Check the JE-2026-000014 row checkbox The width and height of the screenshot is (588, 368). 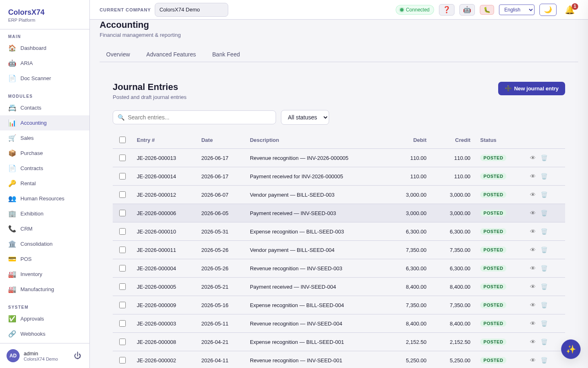[x=122, y=176]
